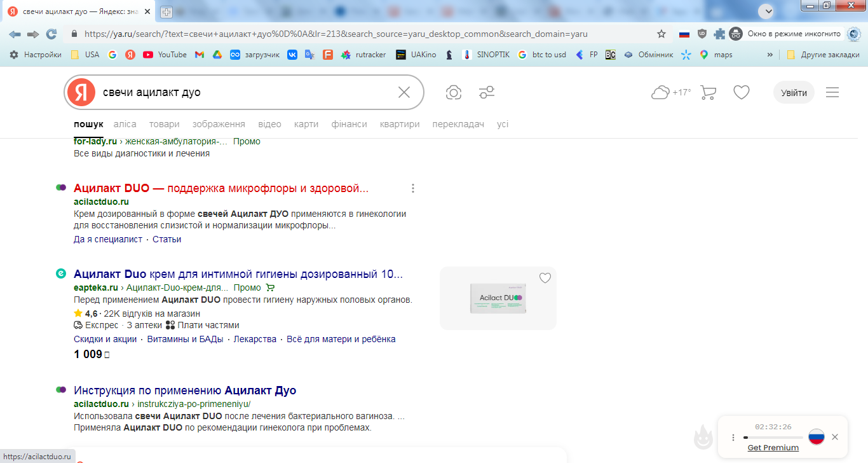Open Всё для матери и ребёнка sitelink
868x463 pixels.
[x=341, y=339]
